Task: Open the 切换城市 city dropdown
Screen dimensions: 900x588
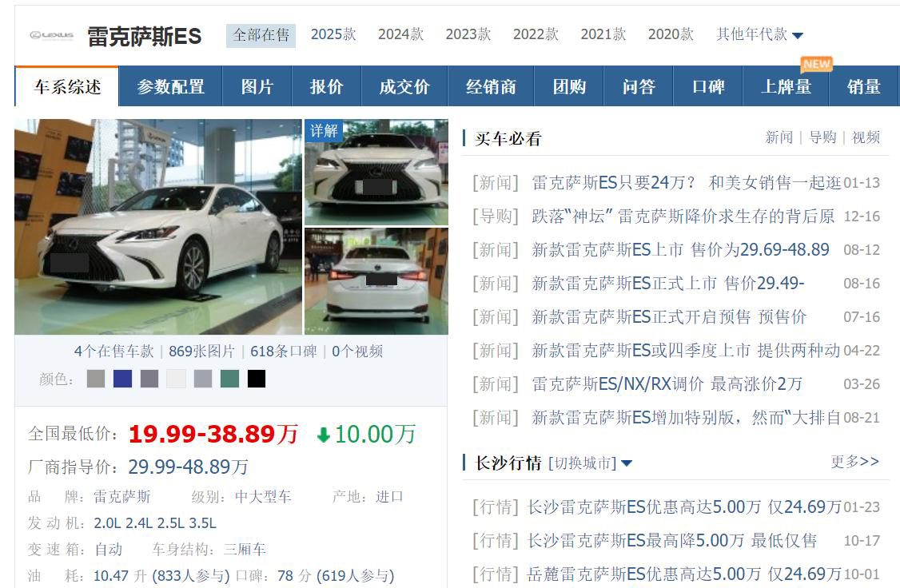Action: tap(590, 463)
